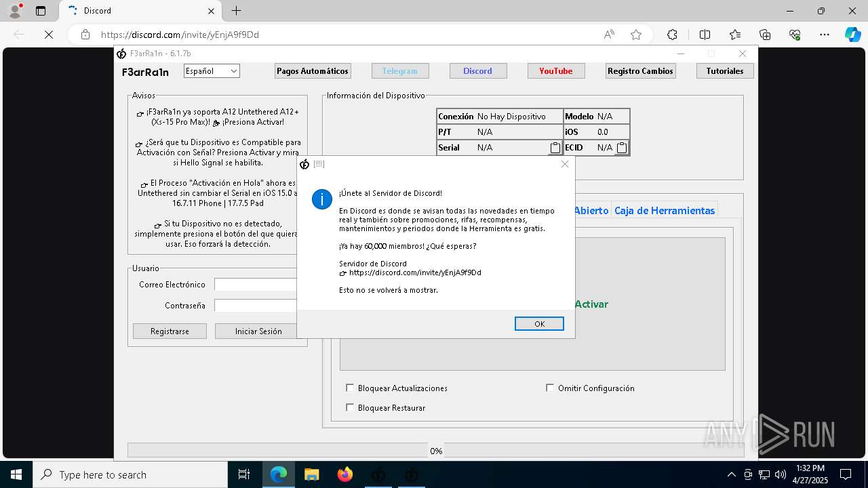Open a new browser tab

pos(236,11)
